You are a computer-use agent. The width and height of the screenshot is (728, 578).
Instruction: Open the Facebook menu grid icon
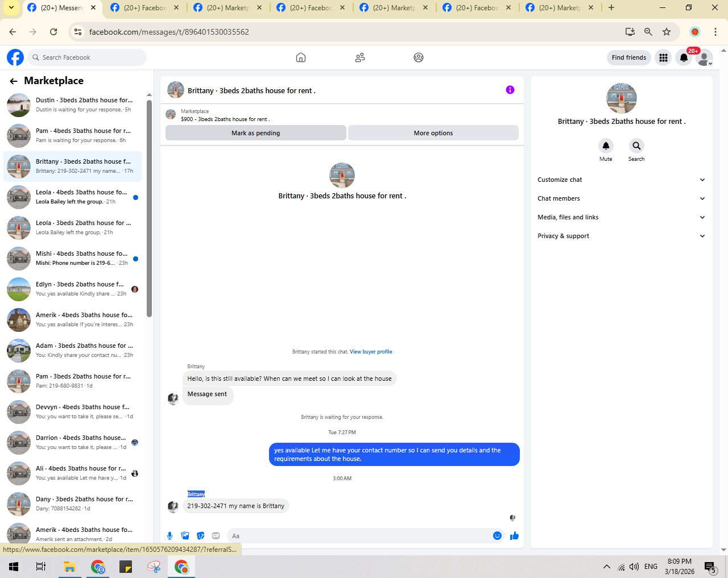click(x=663, y=57)
